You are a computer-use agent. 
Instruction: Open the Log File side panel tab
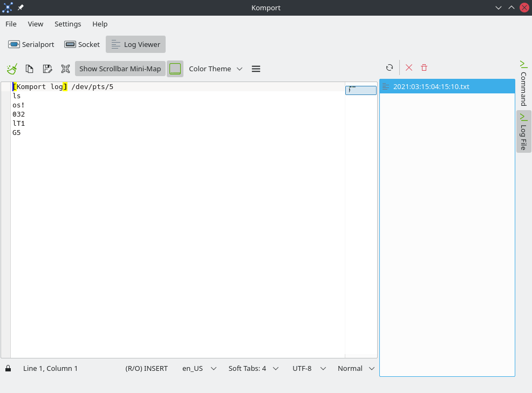[x=523, y=132]
